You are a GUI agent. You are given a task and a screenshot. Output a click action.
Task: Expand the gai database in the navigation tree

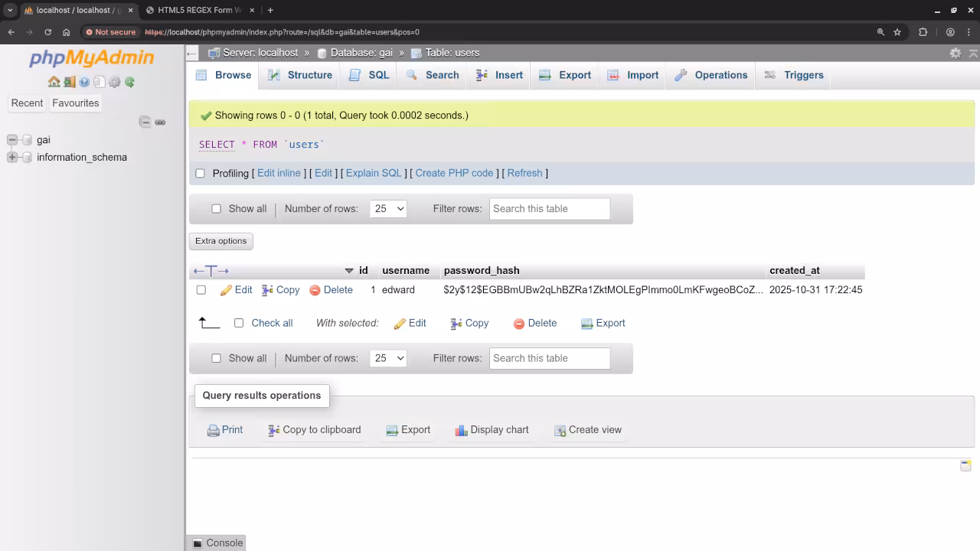11,139
